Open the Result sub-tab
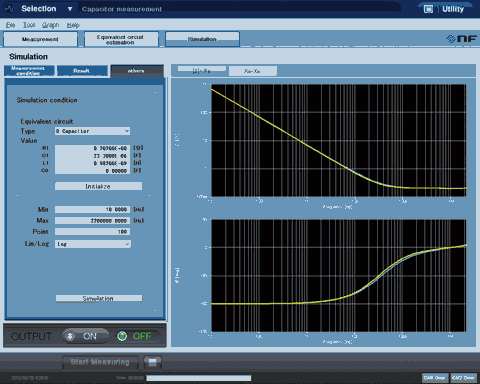This screenshot has width=480, height=384. click(x=83, y=70)
